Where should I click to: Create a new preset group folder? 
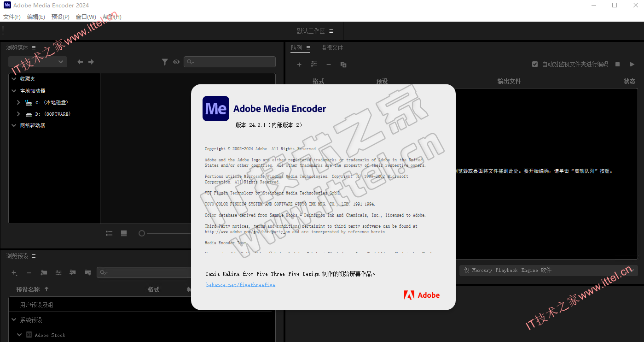(44, 273)
